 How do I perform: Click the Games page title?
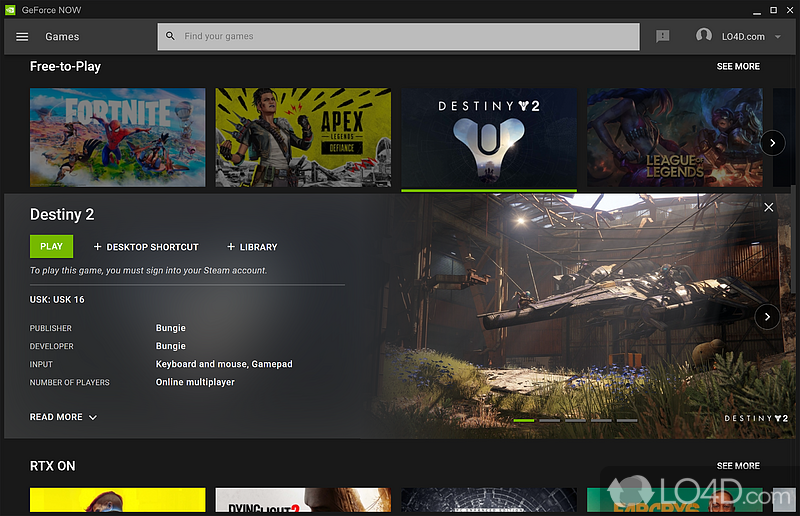pos(62,37)
